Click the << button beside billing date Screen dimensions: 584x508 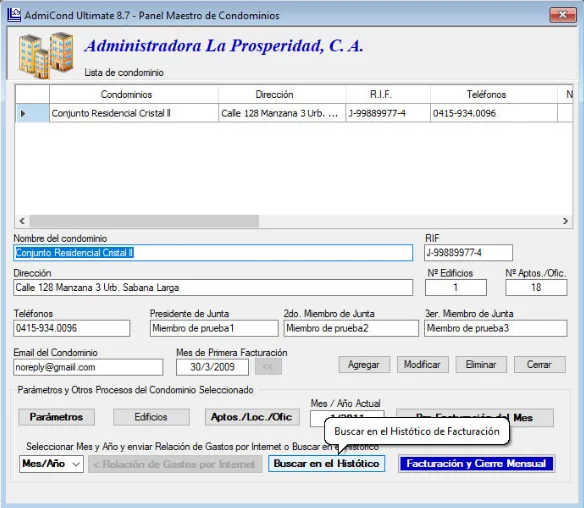268,367
